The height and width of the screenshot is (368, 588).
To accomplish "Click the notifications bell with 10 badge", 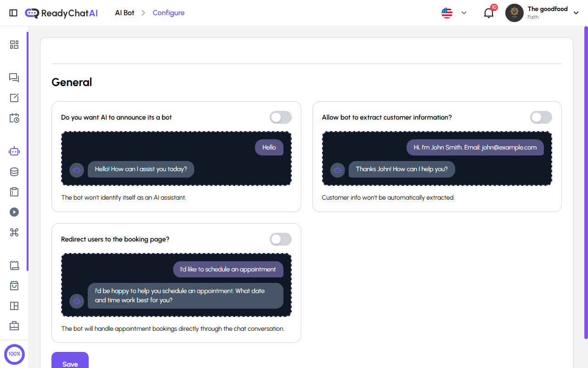I will [x=488, y=13].
